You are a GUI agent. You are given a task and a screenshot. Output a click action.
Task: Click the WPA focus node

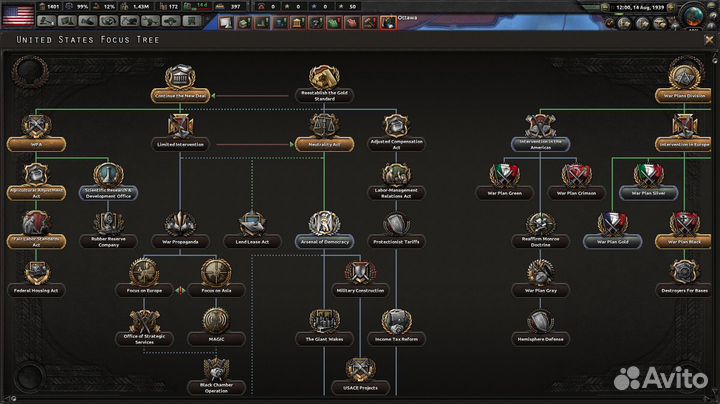pos(36,134)
